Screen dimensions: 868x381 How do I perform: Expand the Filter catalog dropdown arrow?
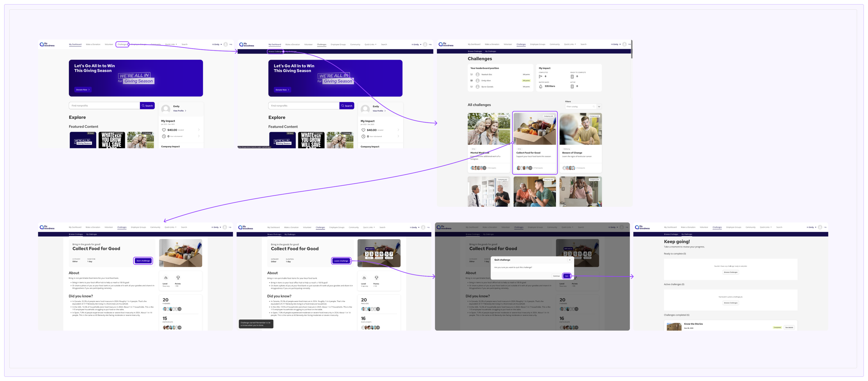[x=599, y=107]
